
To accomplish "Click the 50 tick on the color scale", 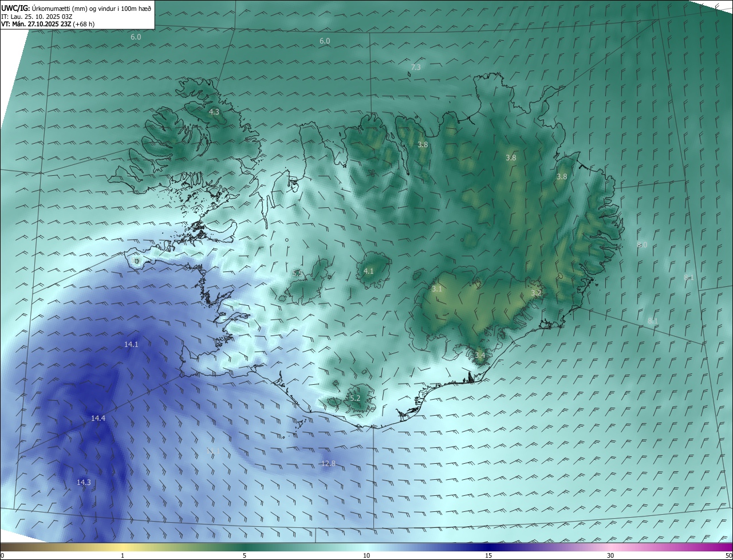I will (x=728, y=555).
